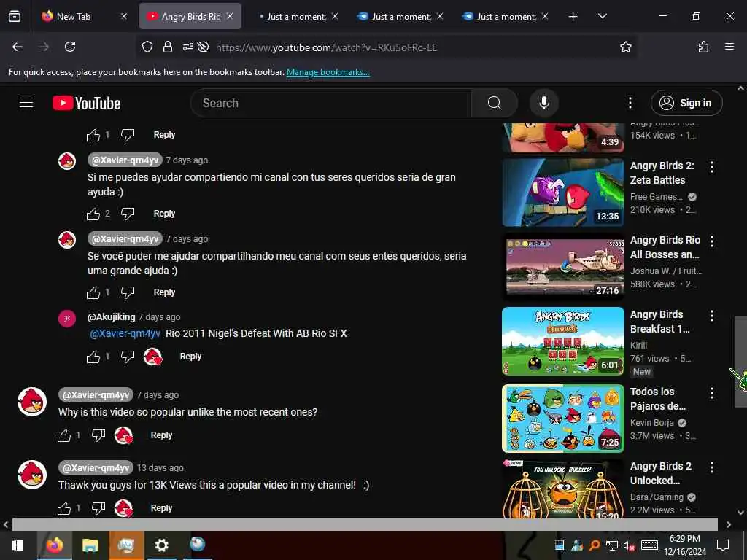The width and height of the screenshot is (747, 560).
Task: Switch to second 'Just a moment' tab
Action: [x=400, y=16]
